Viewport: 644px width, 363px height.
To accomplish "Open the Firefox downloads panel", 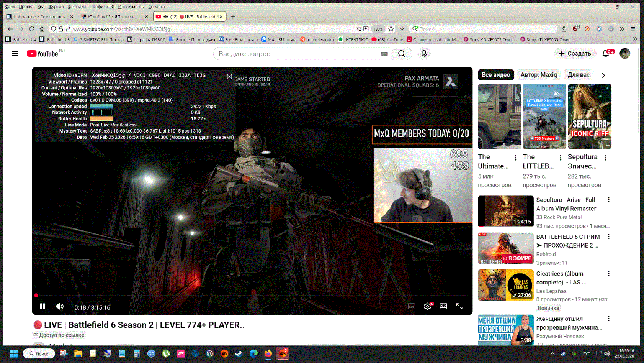I will (x=402, y=29).
